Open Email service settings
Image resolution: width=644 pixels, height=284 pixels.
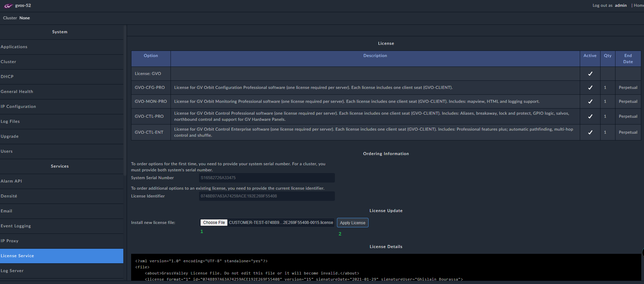[61, 211]
